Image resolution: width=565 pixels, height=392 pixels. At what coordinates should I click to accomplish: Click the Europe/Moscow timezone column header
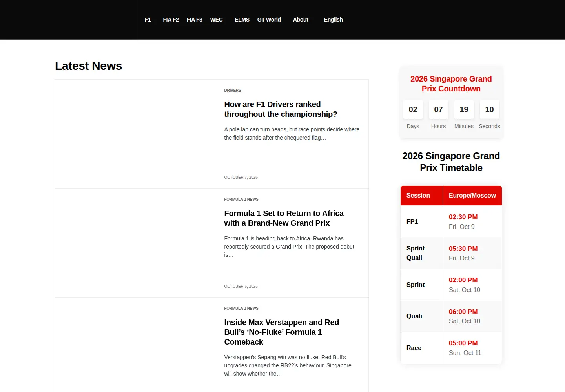472,196
